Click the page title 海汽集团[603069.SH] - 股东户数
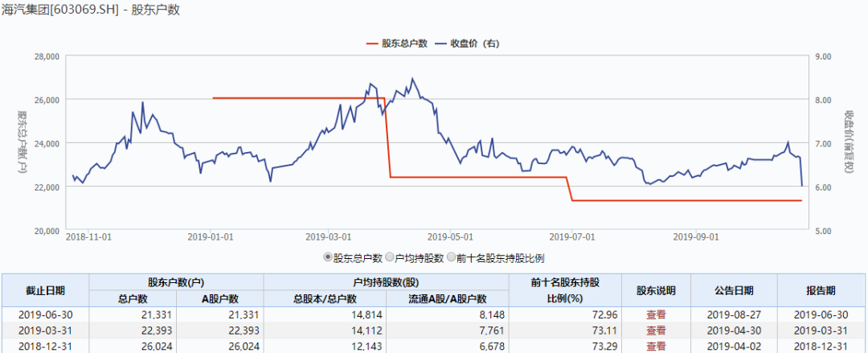868x353 pixels. coord(90,10)
